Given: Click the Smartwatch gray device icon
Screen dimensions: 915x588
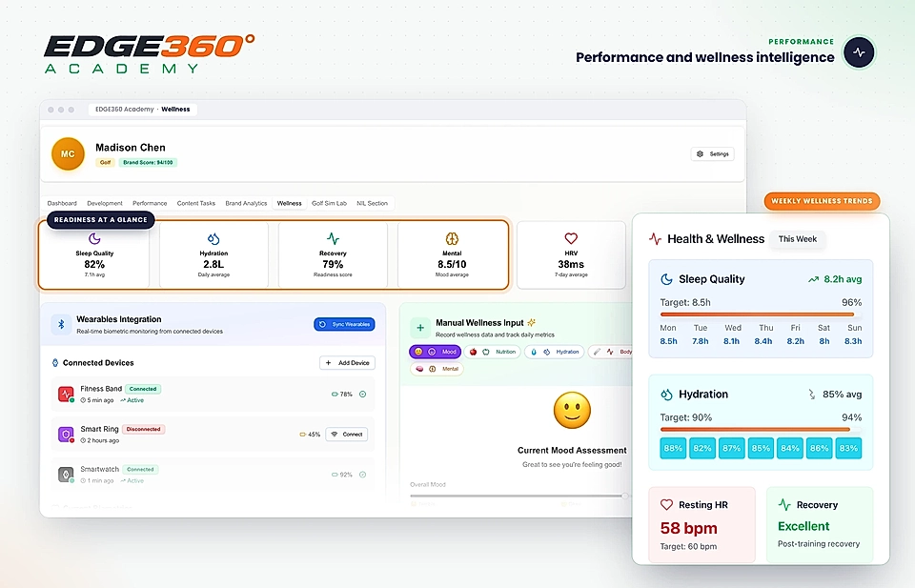Looking at the screenshot, I should pyautogui.click(x=66, y=475).
